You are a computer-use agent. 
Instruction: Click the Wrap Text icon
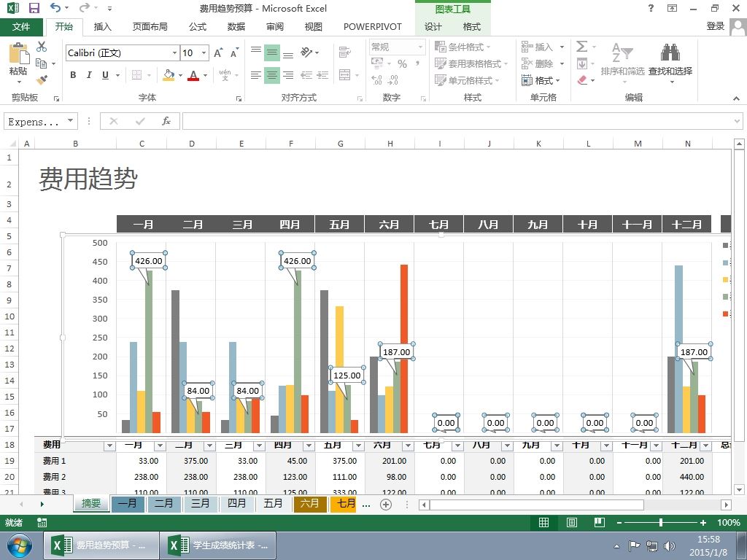tap(344, 52)
